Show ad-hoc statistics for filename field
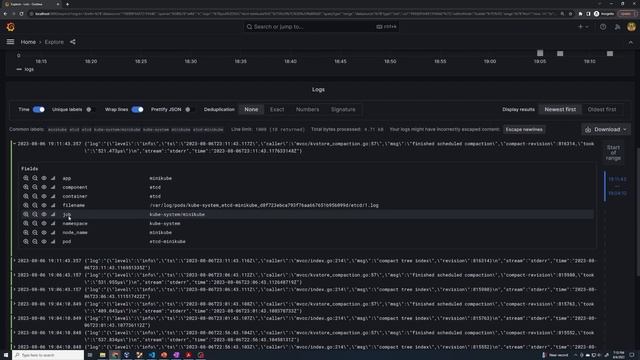Viewport: 640px width, 360px height. 53,205
